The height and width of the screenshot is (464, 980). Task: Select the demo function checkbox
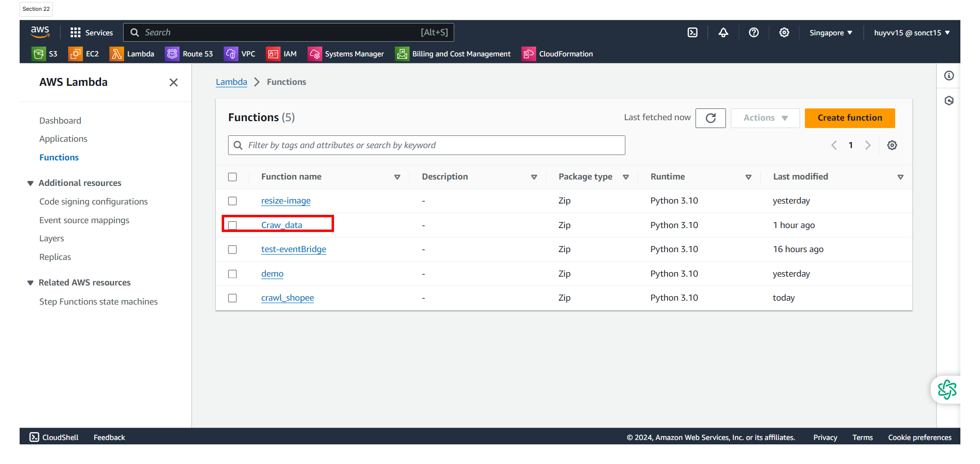(232, 274)
